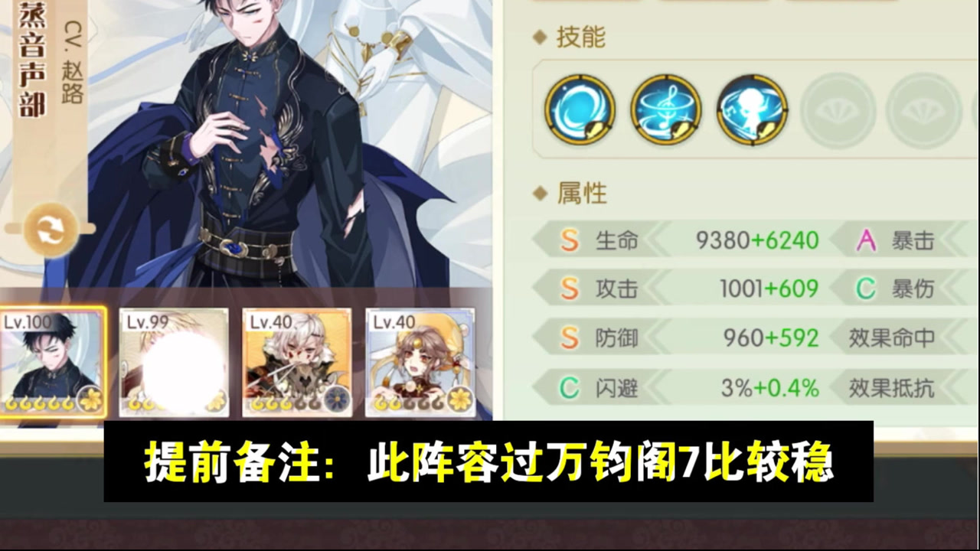Tap the first locked greyed-out skill slot
980x551 pixels.
[x=838, y=110]
